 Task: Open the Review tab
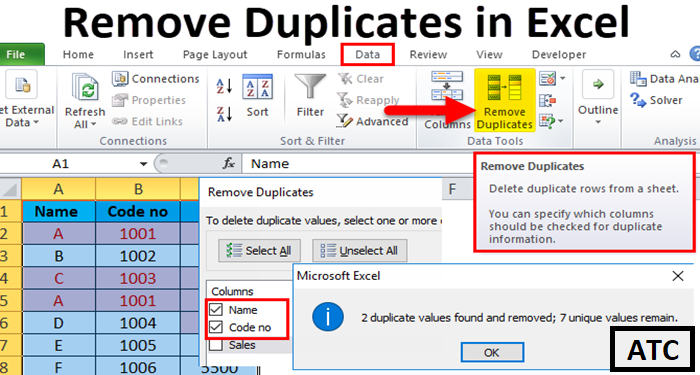tap(428, 54)
